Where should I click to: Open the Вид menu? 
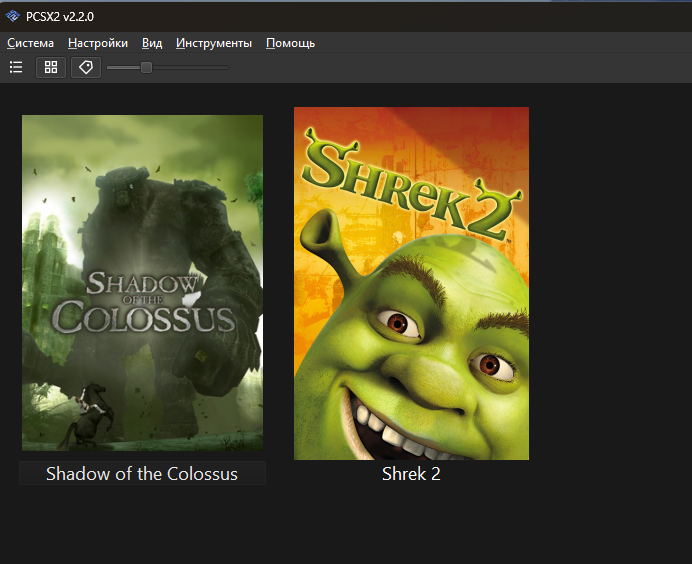(152, 43)
